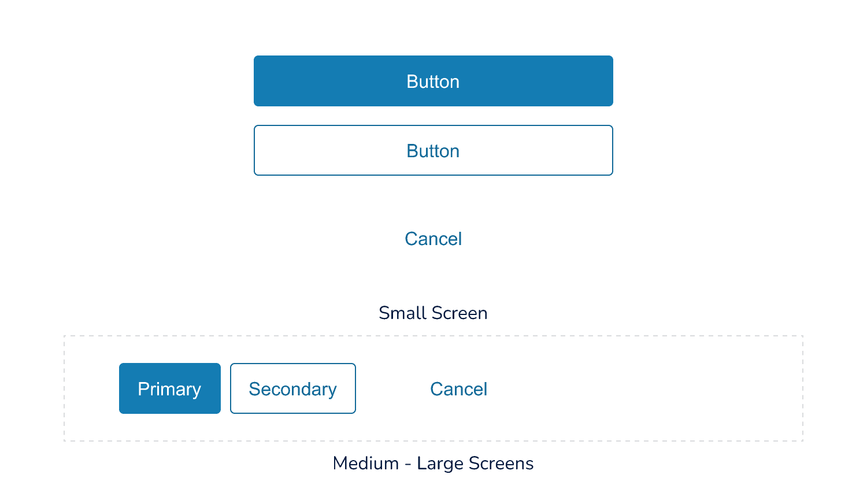This screenshot has height=504, width=867.
Task: Click the Primary filled swatch-style button
Action: pyautogui.click(x=169, y=388)
